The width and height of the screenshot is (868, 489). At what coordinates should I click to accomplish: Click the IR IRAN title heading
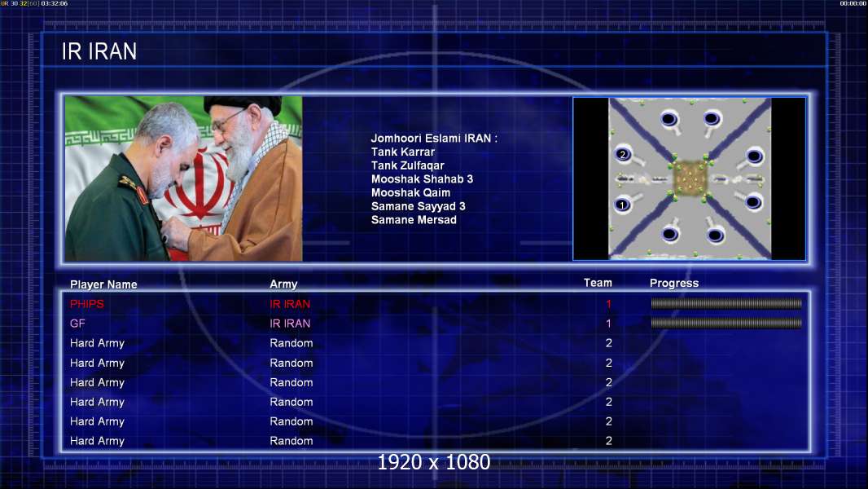tap(99, 51)
